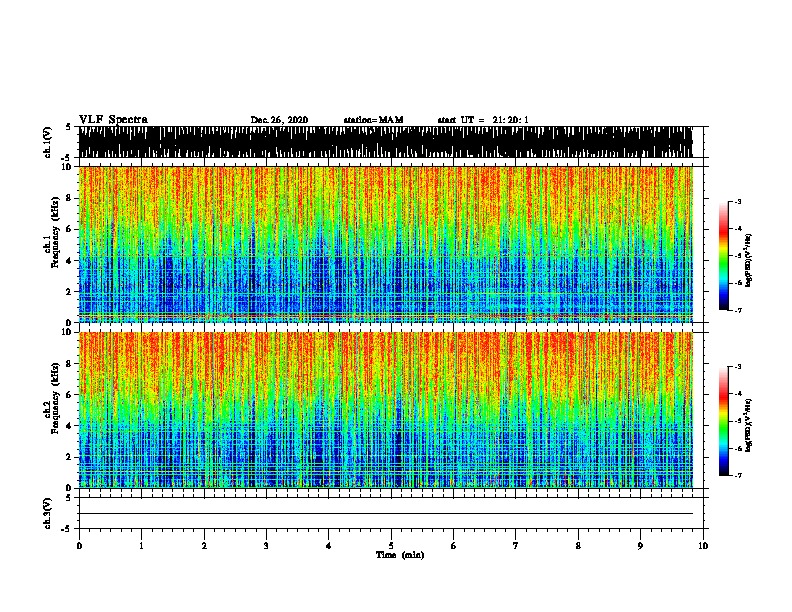The height and width of the screenshot is (612, 792).
Task: Click the ch.1 colorbar log(PSD) unit label
Action: pos(748,261)
